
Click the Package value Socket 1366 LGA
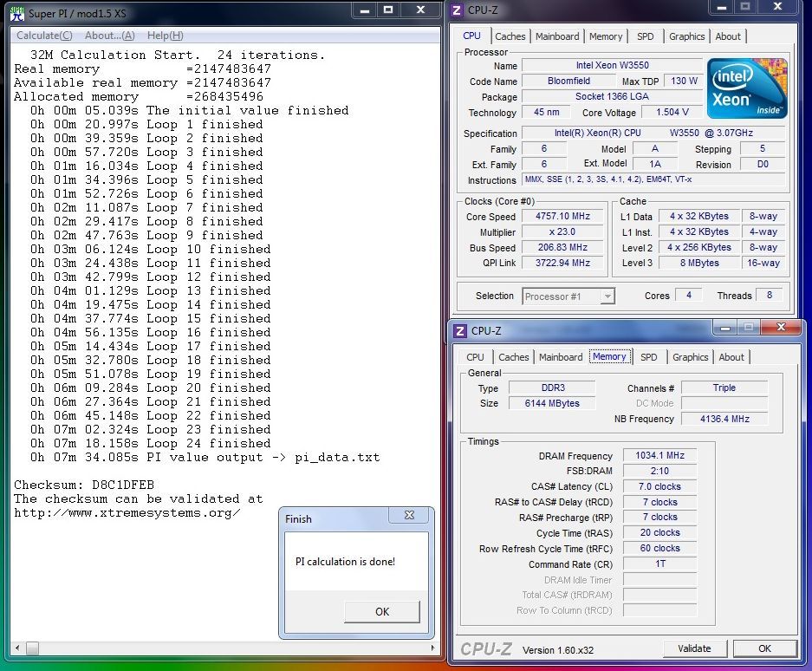coord(612,96)
